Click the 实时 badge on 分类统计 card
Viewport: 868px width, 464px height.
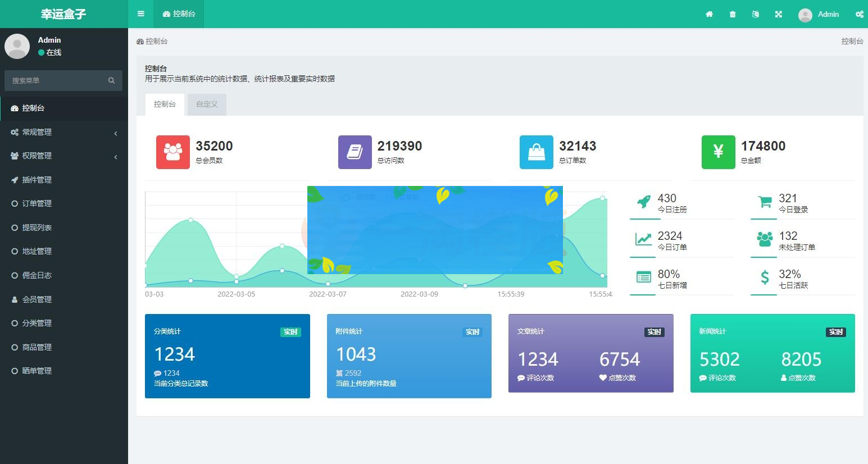[290, 332]
